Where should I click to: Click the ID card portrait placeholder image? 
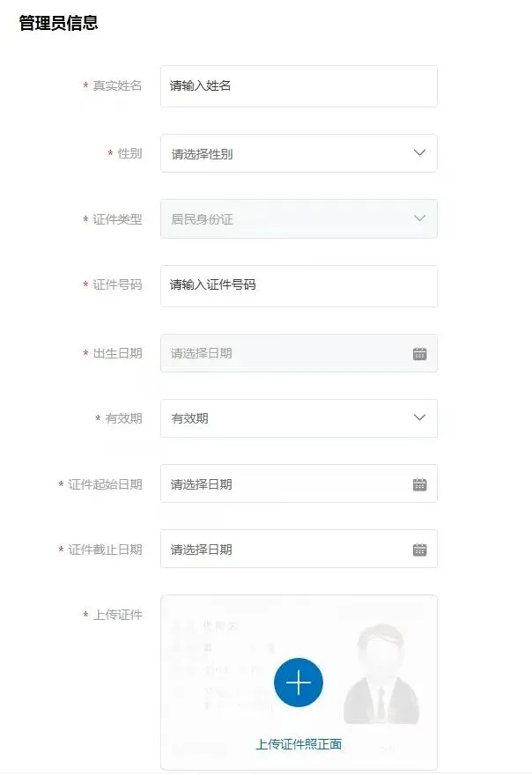pos(381,675)
